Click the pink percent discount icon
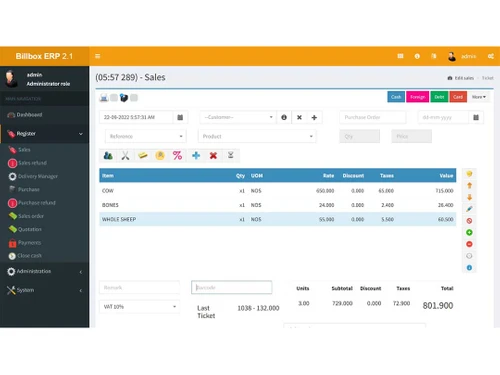 point(177,155)
